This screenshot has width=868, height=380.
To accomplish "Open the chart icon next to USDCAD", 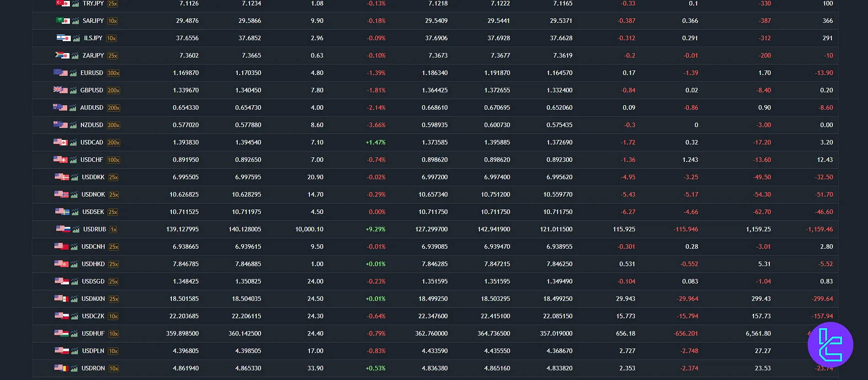I will point(73,143).
